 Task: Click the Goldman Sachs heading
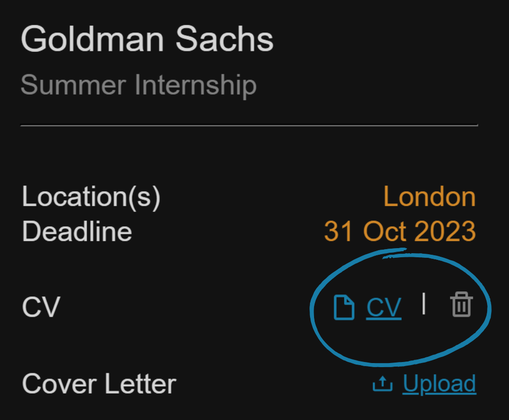[147, 39]
